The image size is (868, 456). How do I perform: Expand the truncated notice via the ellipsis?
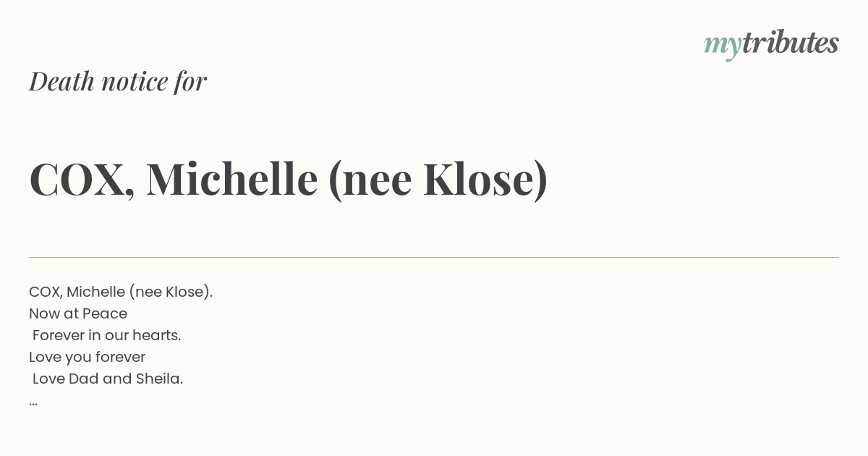33,402
